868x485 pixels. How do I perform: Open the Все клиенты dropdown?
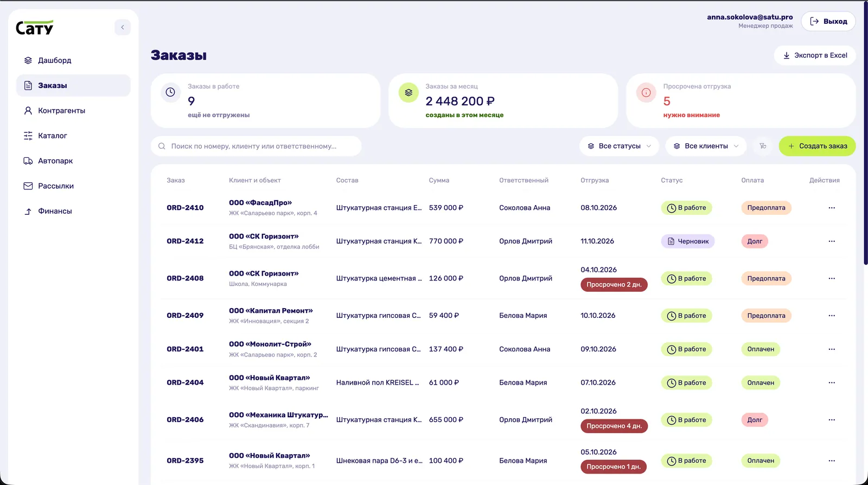(x=706, y=146)
